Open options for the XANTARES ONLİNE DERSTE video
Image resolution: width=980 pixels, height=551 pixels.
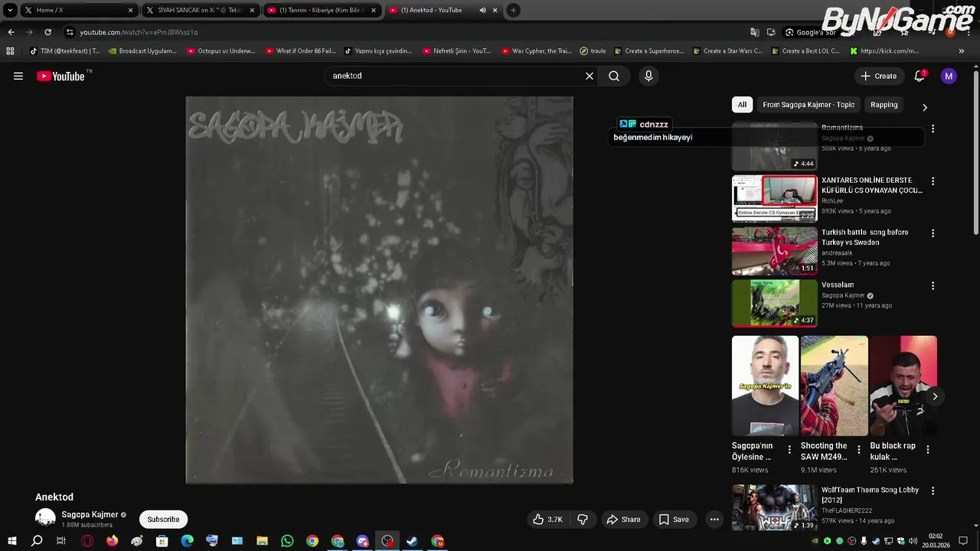(933, 181)
